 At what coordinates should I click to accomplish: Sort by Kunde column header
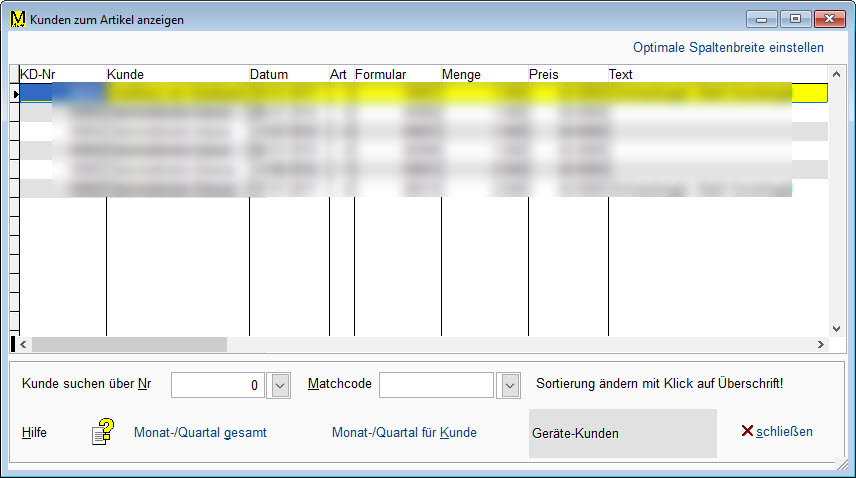click(x=125, y=74)
